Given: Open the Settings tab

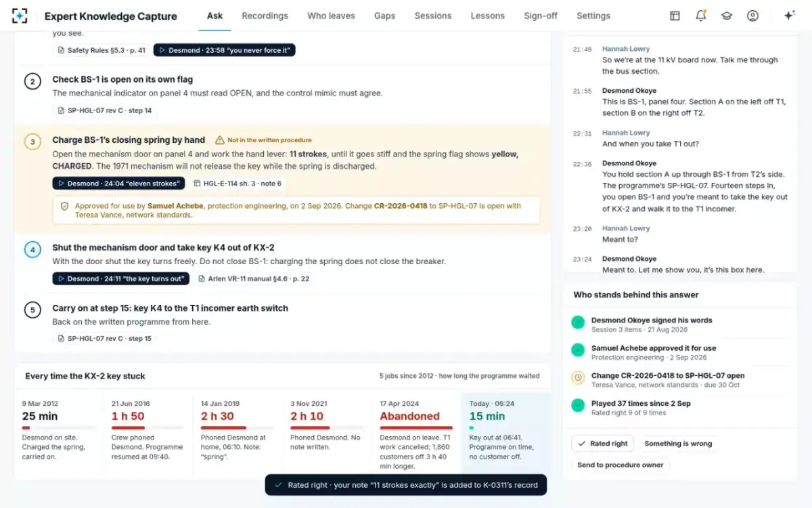Looking at the screenshot, I should pyautogui.click(x=593, y=16).
